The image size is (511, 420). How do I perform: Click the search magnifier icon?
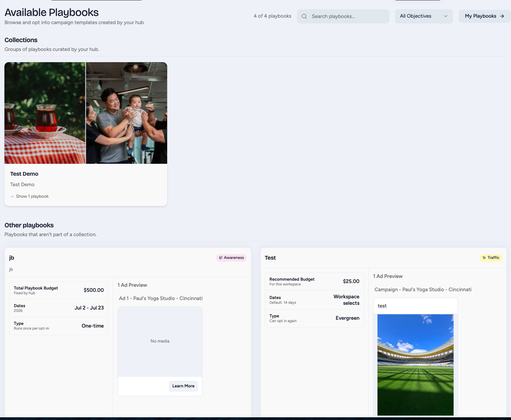[304, 16]
